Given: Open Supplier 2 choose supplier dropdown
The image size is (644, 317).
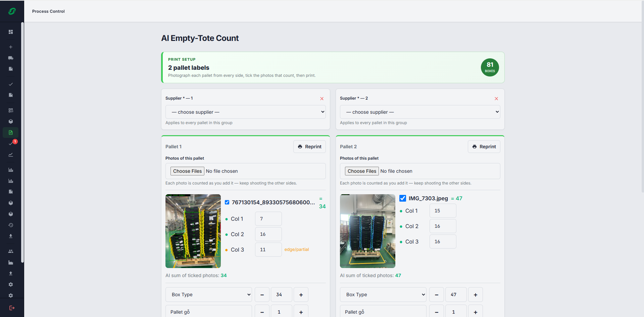Looking at the screenshot, I should click(420, 112).
